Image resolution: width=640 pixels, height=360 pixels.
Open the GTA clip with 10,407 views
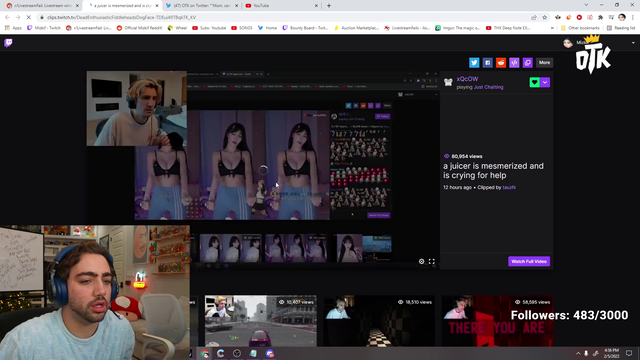tap(260, 321)
